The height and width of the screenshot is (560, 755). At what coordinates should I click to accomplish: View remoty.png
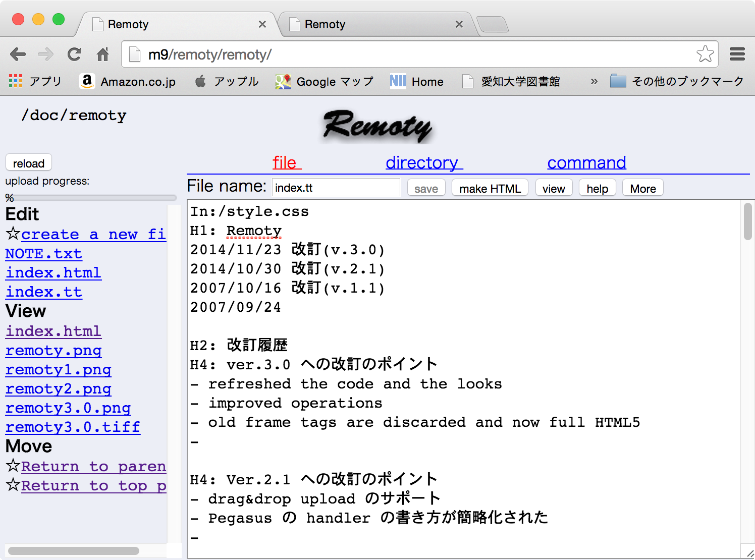pos(53,350)
